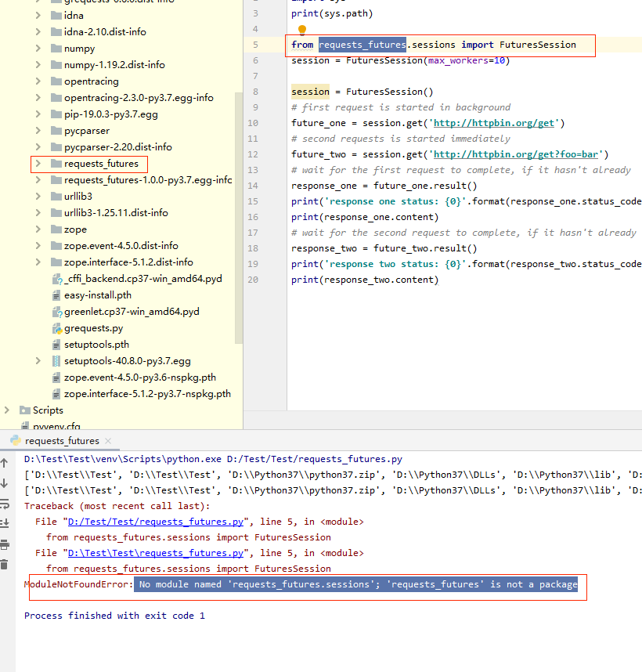Clear all console output with trash icon

coord(6,561)
